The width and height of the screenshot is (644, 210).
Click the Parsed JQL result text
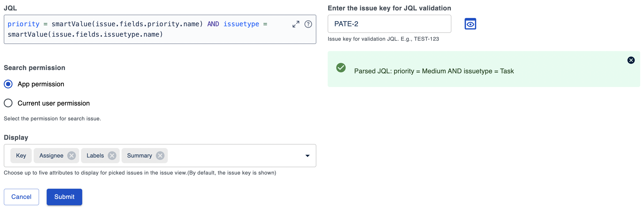click(x=434, y=71)
